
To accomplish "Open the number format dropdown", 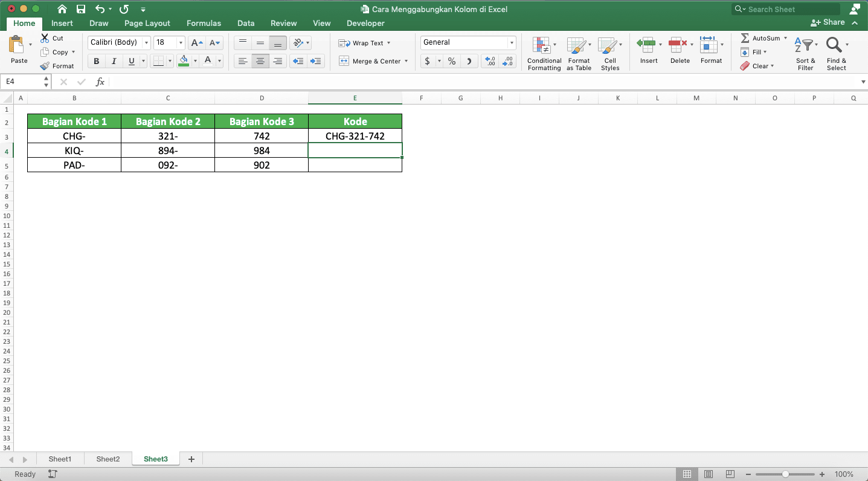I will tap(512, 42).
